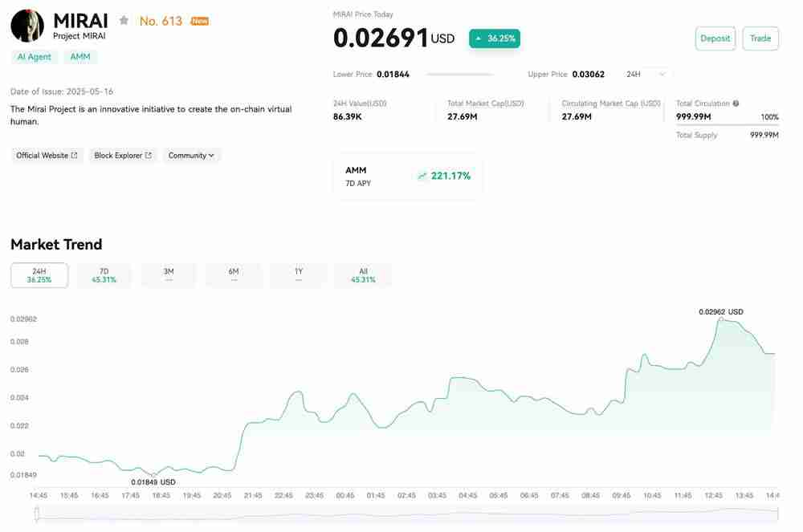
Task: Click the green trend icon in AMM card
Action: click(x=422, y=176)
